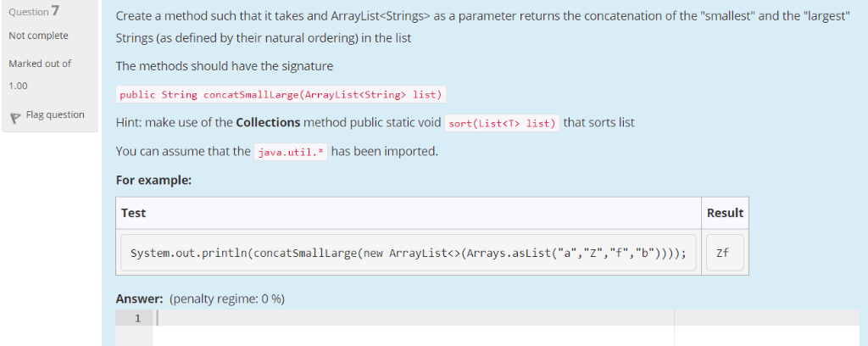This screenshot has height=346, width=868.
Task: Click the method signature code snippet
Action: pyautogui.click(x=281, y=95)
